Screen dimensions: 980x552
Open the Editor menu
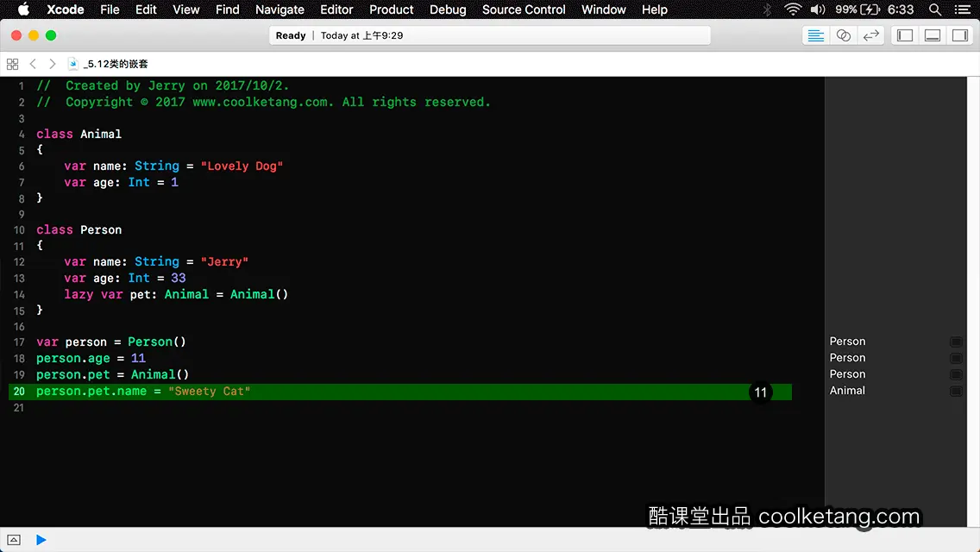tap(336, 9)
